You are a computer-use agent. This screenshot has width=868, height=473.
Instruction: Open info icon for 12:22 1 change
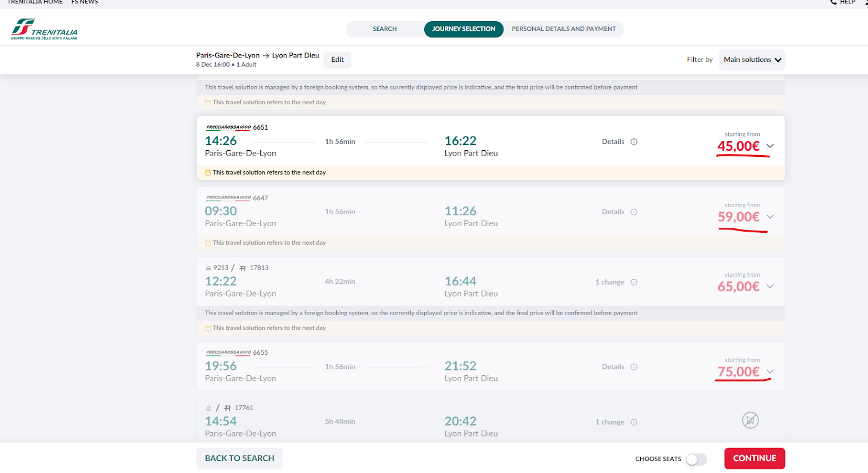pos(634,282)
